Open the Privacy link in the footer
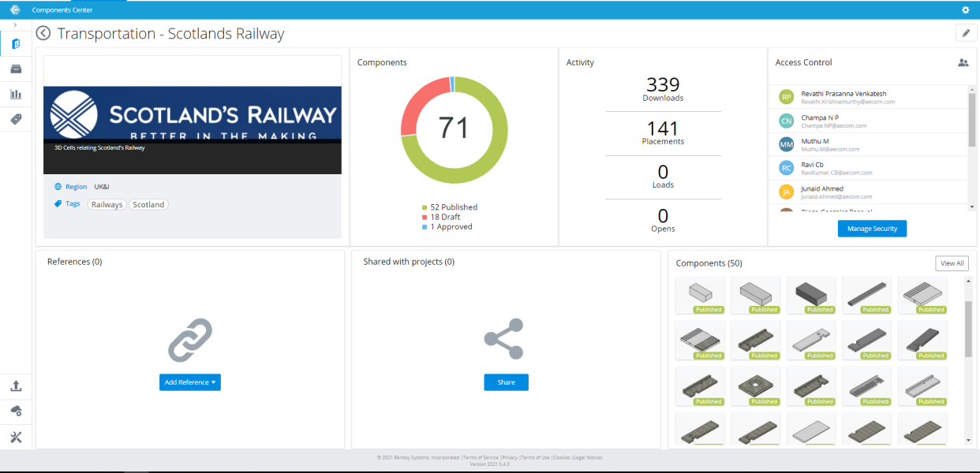Image resolution: width=980 pixels, height=473 pixels. [510, 457]
